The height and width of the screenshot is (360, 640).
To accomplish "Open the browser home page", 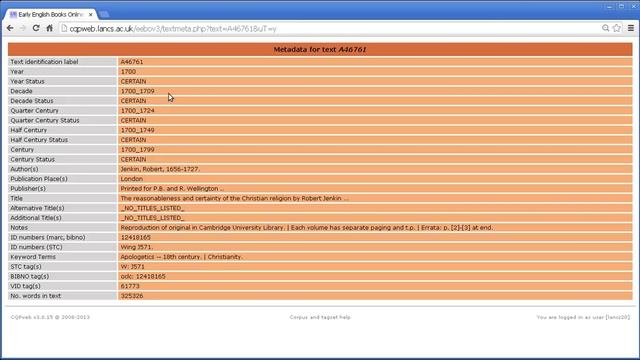I will coord(49,28).
